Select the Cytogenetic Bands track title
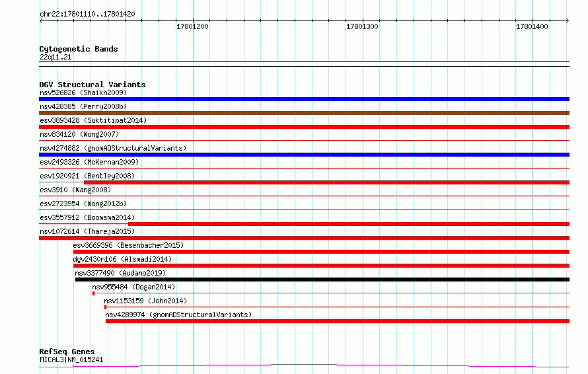The image size is (588, 374). pos(79,49)
